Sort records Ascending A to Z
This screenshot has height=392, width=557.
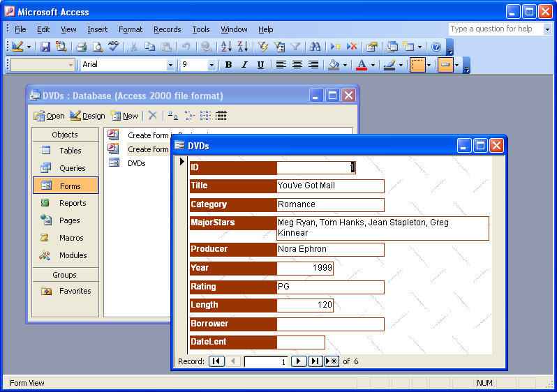tap(226, 47)
